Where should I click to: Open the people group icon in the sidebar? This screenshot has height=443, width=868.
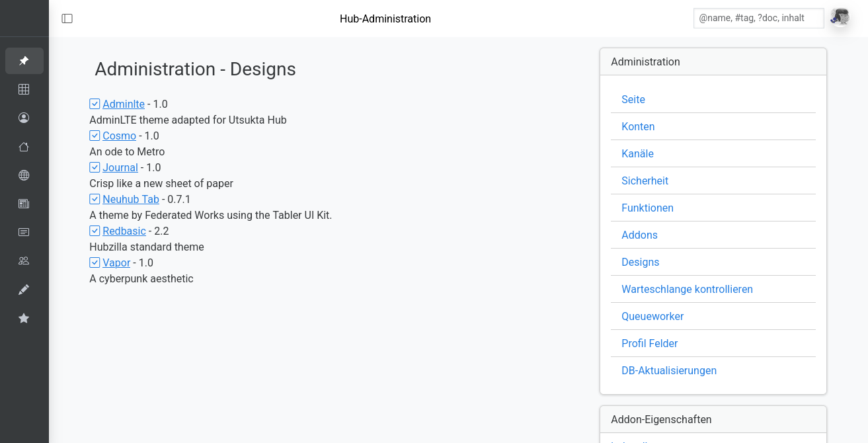pos(24,261)
